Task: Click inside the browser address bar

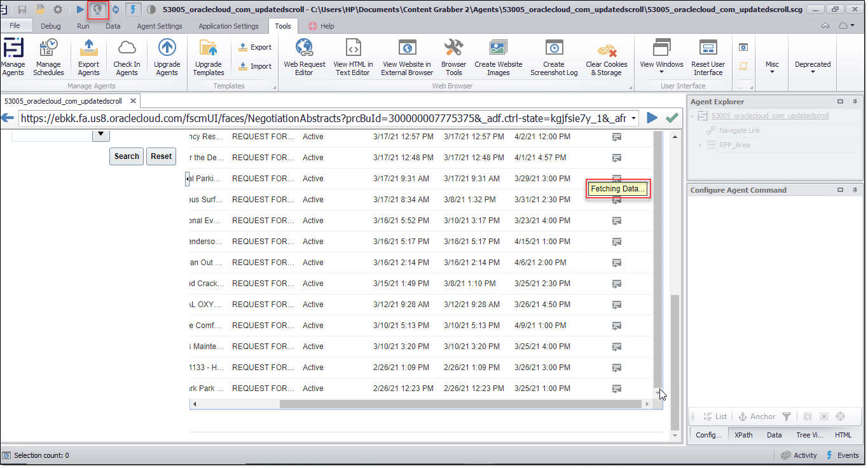Action: click(x=318, y=118)
